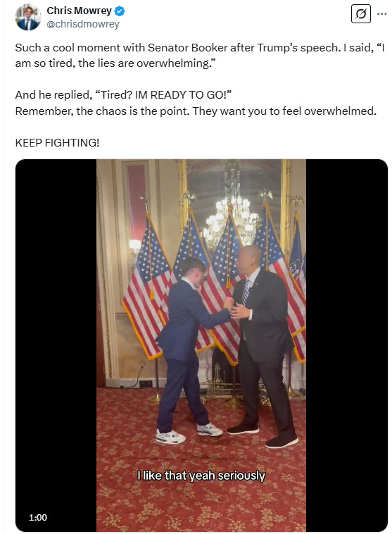Open the @chrisdmowrey handle link
The height and width of the screenshot is (534, 392).
click(82, 24)
